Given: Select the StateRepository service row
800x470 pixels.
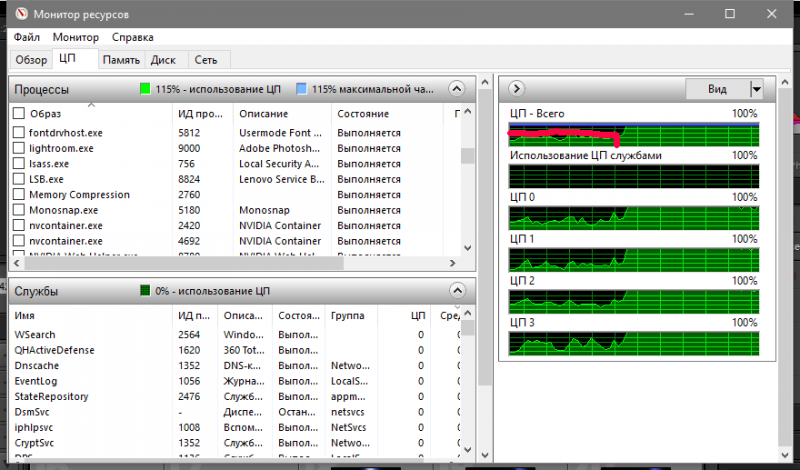Looking at the screenshot, I should [x=235, y=397].
